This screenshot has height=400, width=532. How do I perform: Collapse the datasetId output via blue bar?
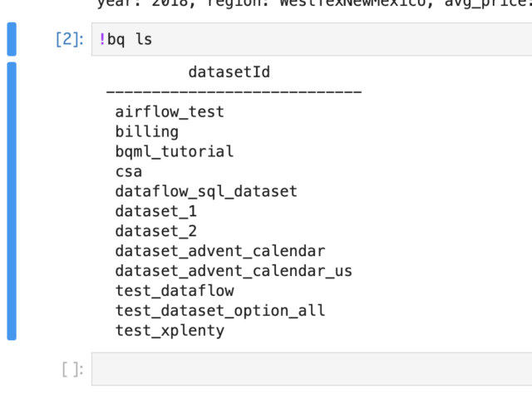click(12, 201)
